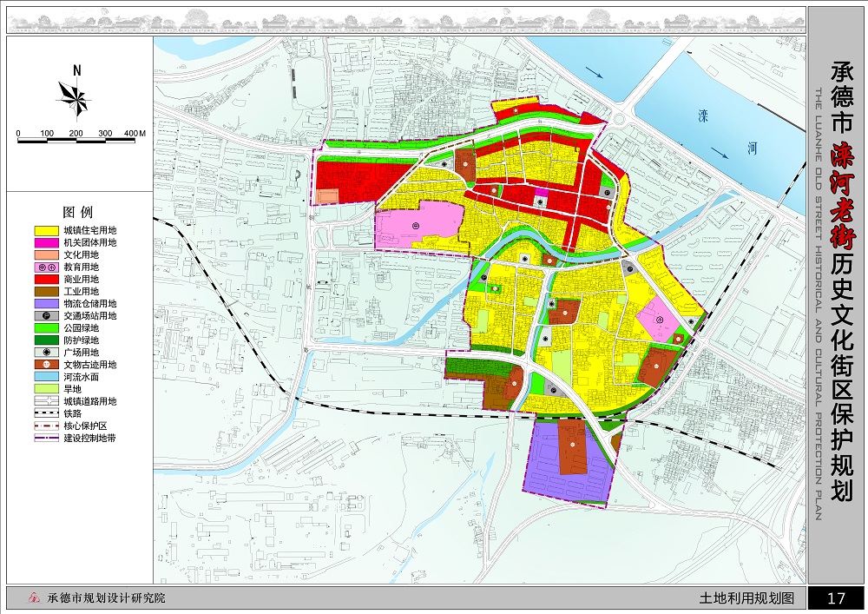Click the black-and-white scale bar

coord(76,141)
